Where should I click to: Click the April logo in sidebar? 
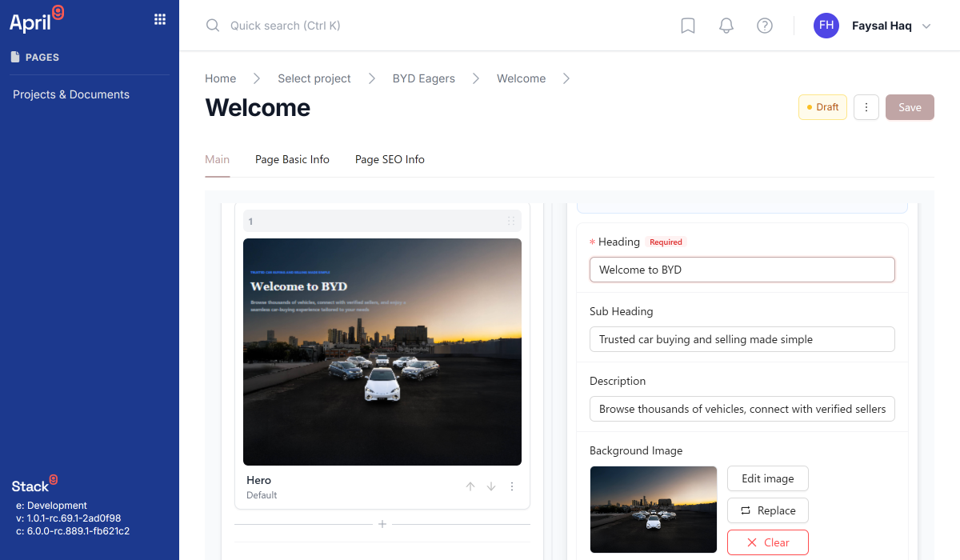click(x=36, y=19)
